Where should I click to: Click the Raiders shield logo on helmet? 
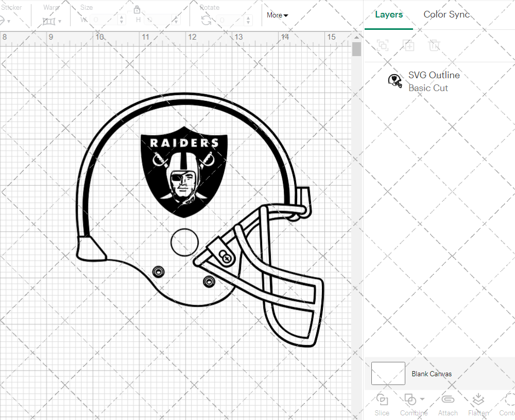[x=184, y=172]
